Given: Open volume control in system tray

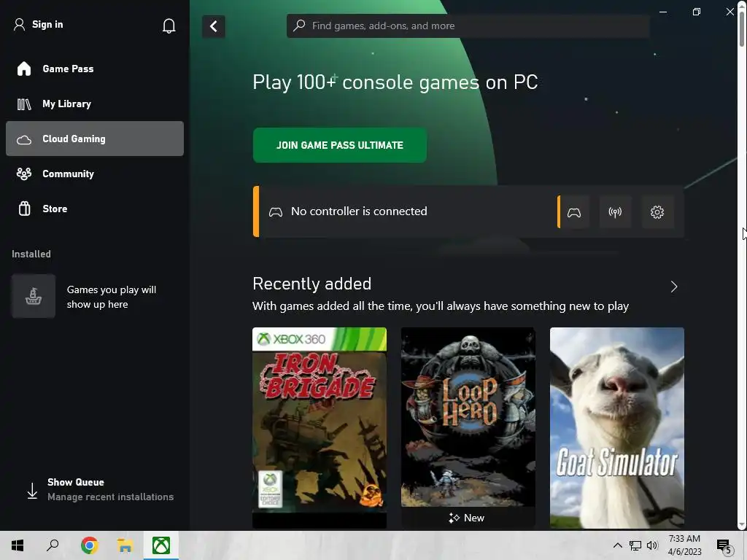Looking at the screenshot, I should click(652, 545).
